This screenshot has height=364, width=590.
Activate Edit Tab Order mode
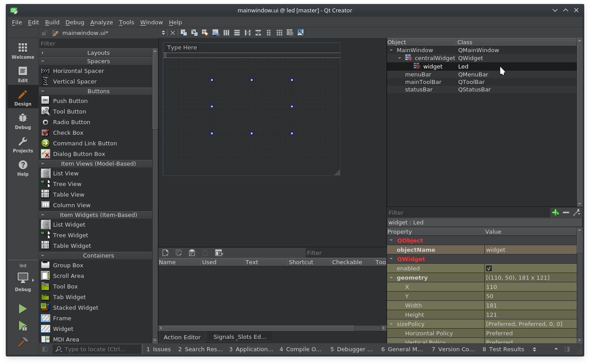(x=215, y=32)
